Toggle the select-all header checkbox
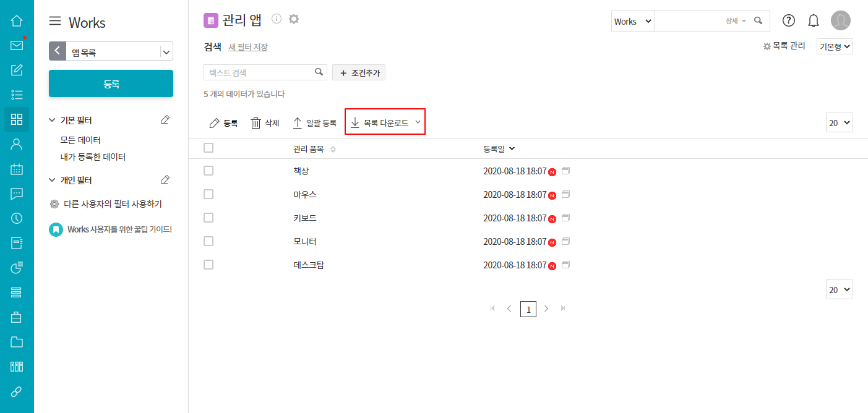The width and height of the screenshot is (868, 413). tap(208, 148)
